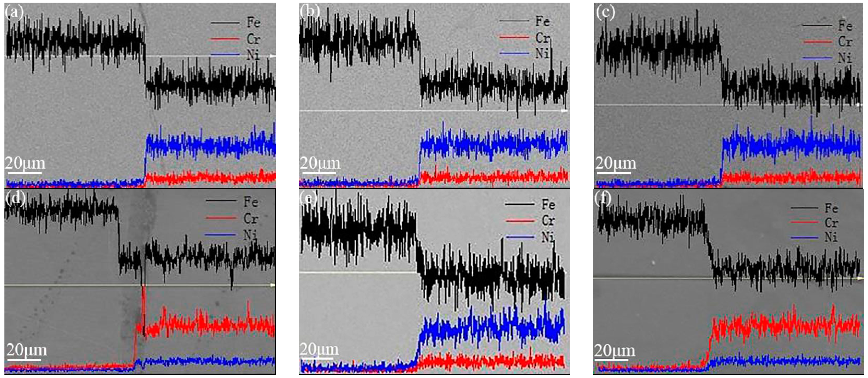Click the scan line arrowhead in panel (f)

point(860,279)
